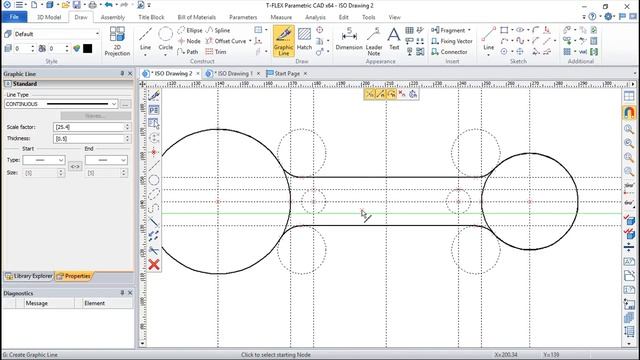Increase the Thickness with stepper
Image resolution: width=640 pixels, height=360 pixels.
tap(127, 137)
